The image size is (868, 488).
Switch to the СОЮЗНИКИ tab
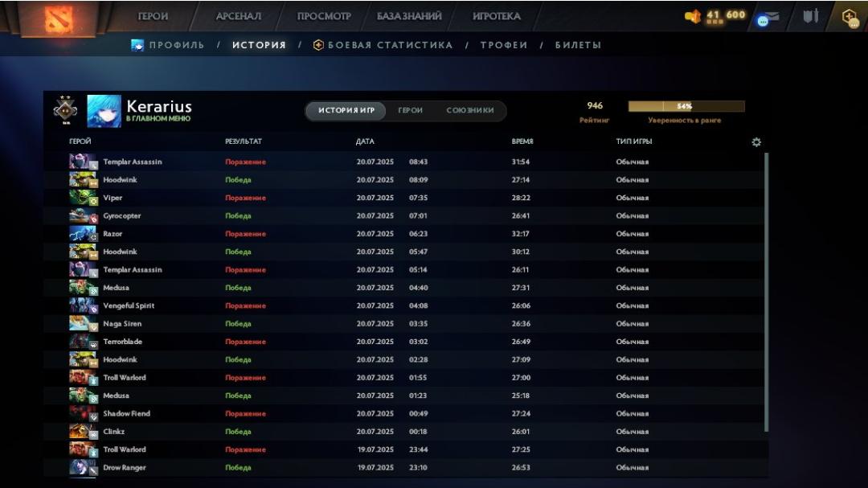(x=470, y=110)
